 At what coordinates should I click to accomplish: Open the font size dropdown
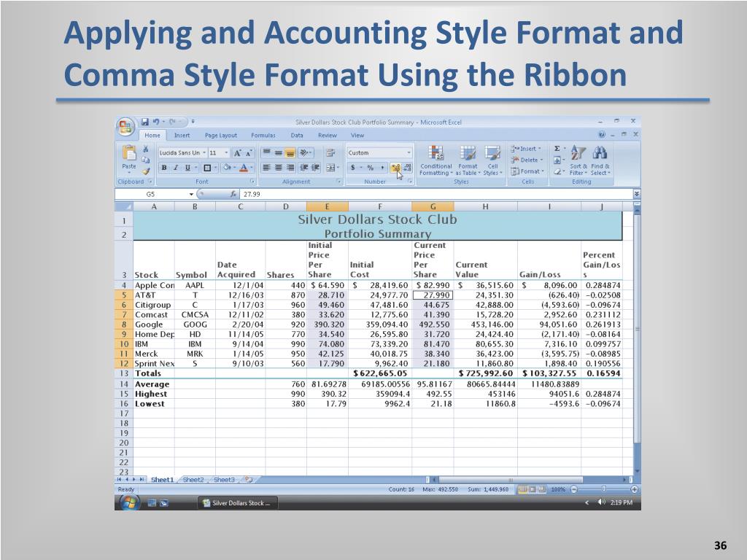coord(226,153)
